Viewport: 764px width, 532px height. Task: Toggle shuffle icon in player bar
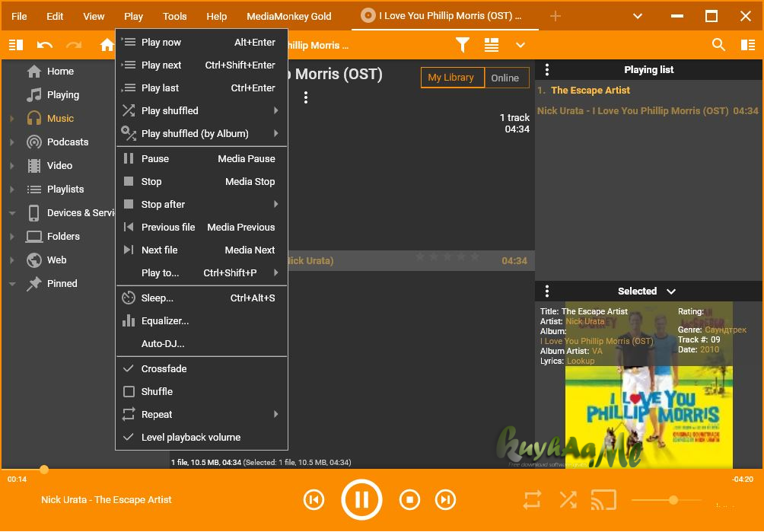pyautogui.click(x=568, y=500)
